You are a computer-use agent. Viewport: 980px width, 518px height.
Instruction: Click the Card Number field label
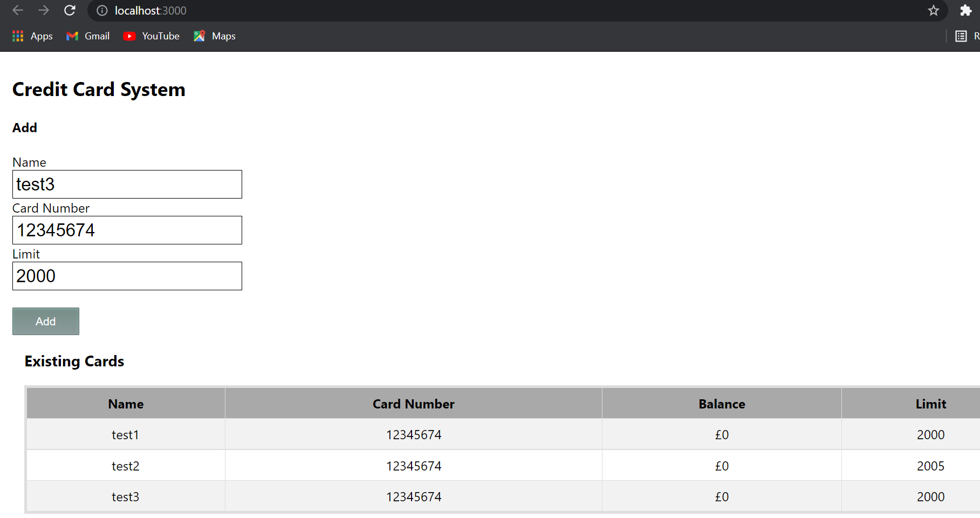(51, 208)
